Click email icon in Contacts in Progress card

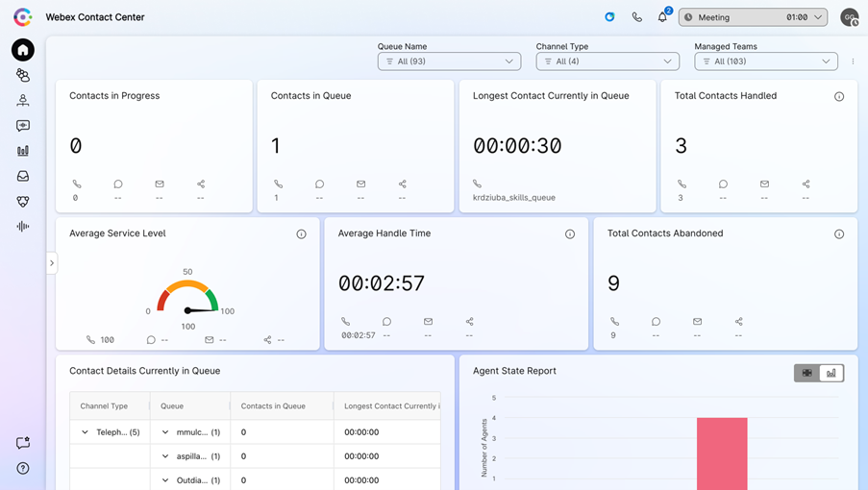tap(160, 184)
